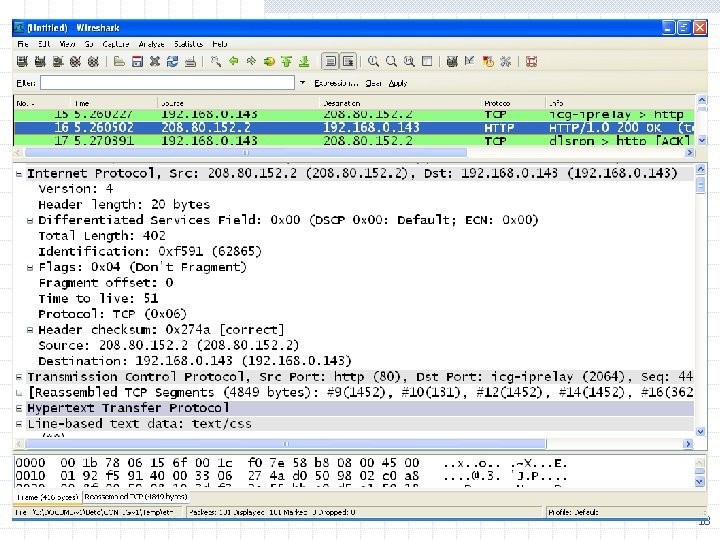The image size is (720, 540).
Task: Reload the current capture file
Action: pos(173,61)
